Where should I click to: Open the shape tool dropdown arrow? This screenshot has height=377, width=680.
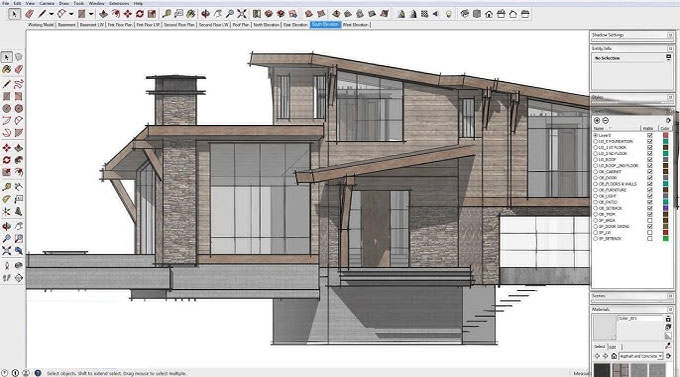click(71, 14)
